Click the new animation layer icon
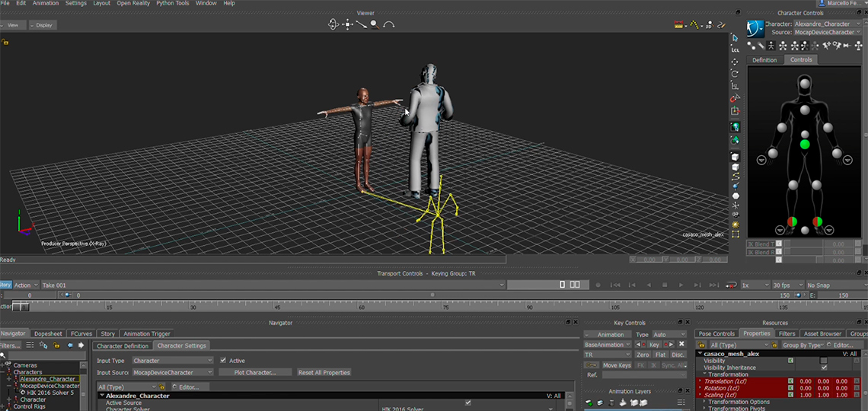The image size is (868, 411). click(589, 402)
